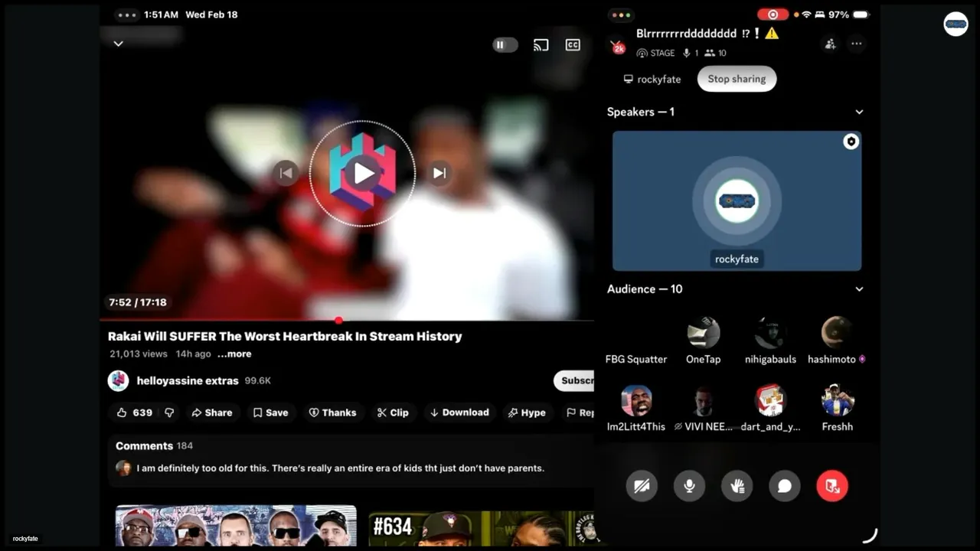
Task: Open Discord window three-dot multitasking menu
Action: 620,15
